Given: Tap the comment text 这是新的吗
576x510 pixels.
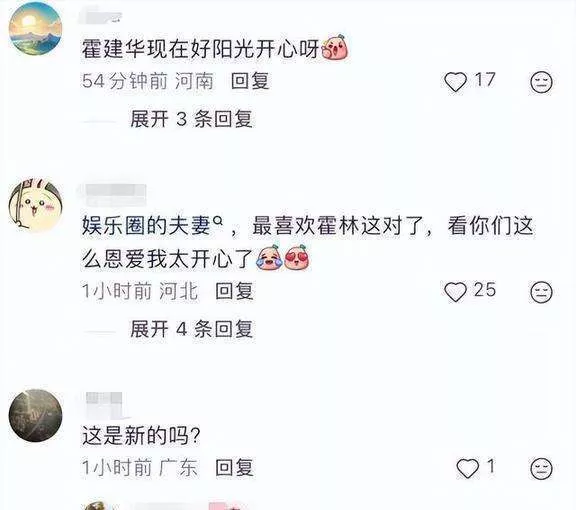Looking at the screenshot, I should (141, 436).
